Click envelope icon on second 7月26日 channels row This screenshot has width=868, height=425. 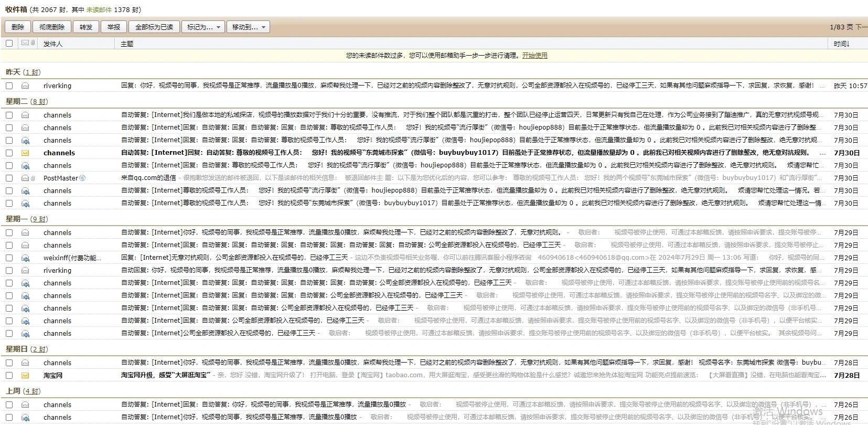tap(25, 417)
